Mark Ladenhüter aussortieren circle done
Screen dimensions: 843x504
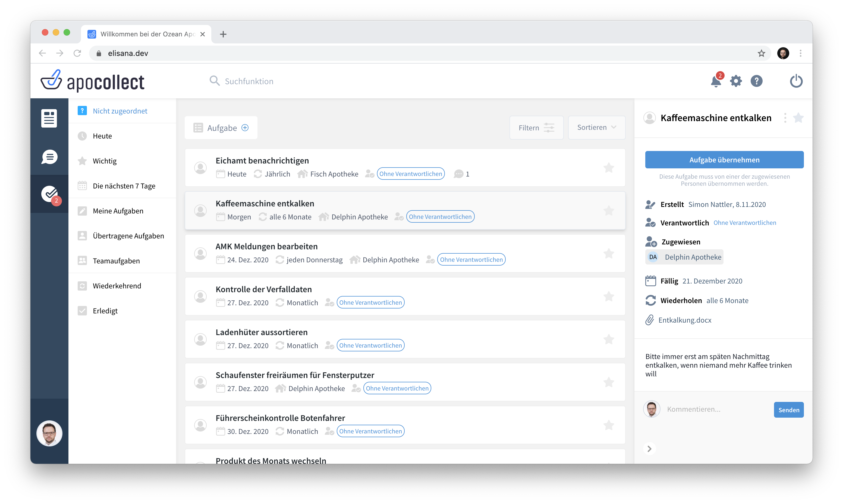point(200,339)
